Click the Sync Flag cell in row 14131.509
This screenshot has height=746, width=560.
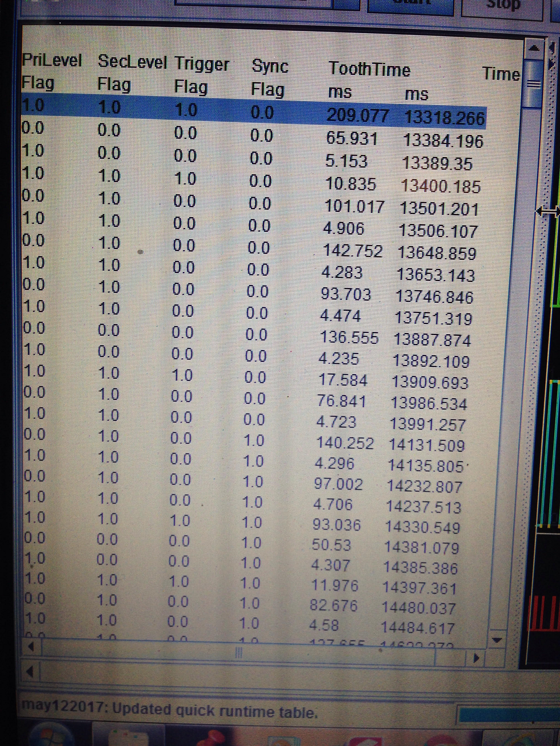click(x=254, y=440)
